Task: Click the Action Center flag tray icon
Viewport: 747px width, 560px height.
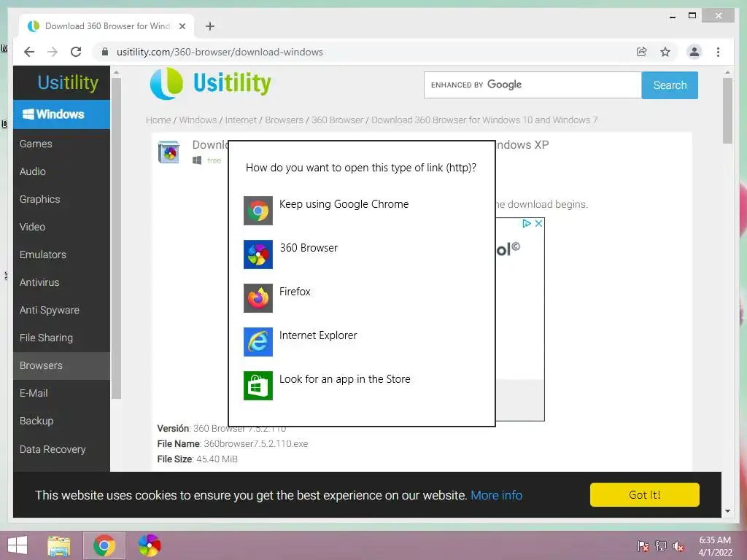Action: (643, 546)
